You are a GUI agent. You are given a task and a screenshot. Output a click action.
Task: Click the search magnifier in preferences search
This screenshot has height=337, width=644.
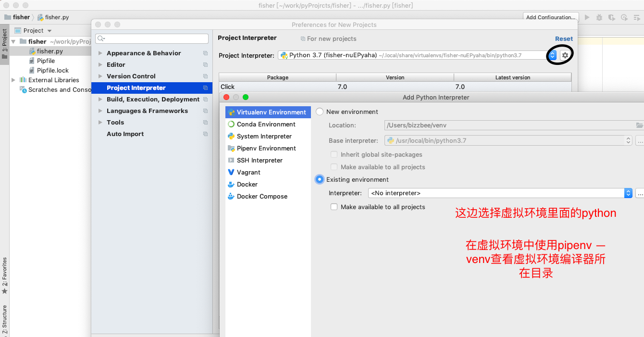pyautogui.click(x=101, y=38)
